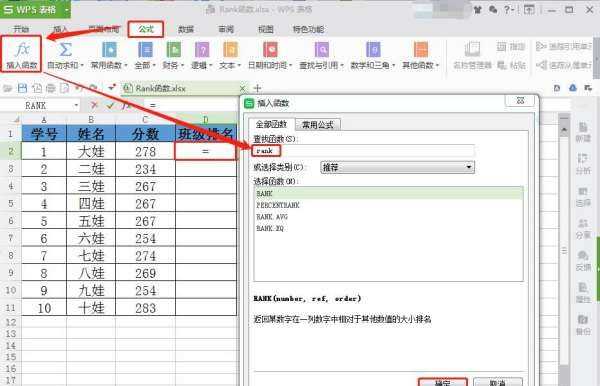Click Trace Dependents (追踪从属单元格) button
The width and height of the screenshot is (600, 386).
(564, 65)
